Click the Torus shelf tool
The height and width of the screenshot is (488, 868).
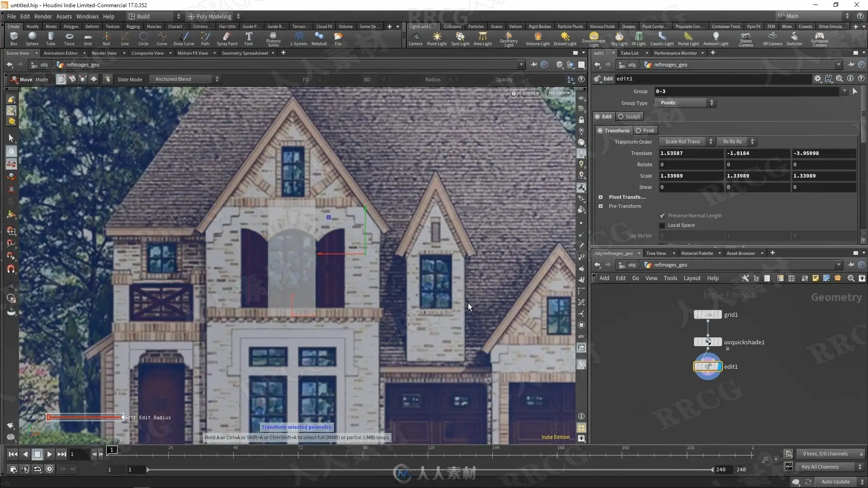(69, 38)
